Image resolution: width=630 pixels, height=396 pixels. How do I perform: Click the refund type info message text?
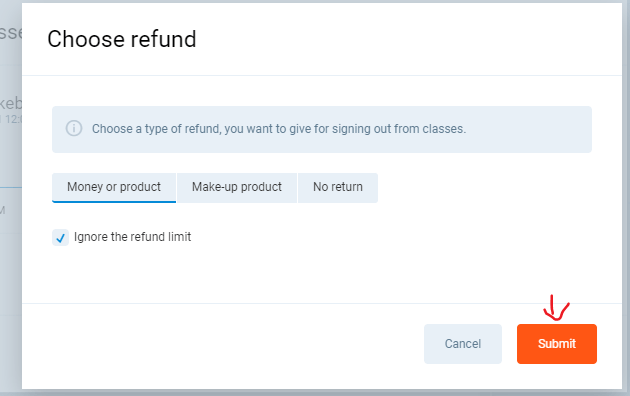(279, 129)
